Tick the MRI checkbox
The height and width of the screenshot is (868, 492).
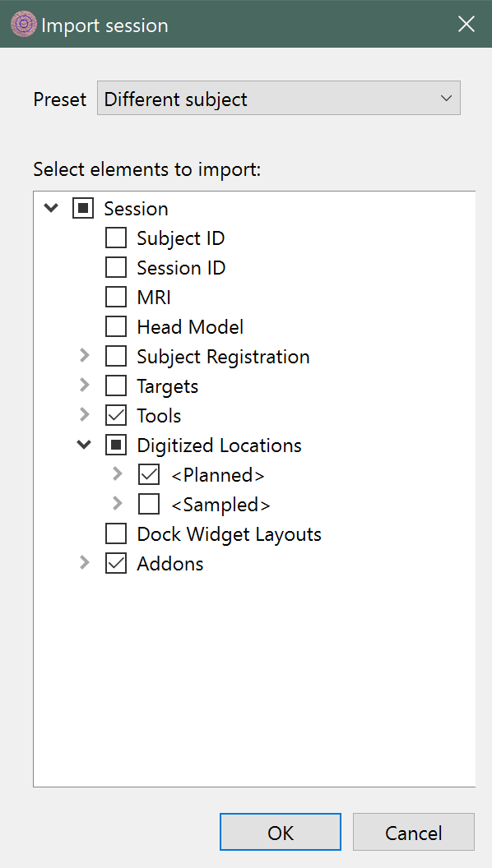click(116, 298)
